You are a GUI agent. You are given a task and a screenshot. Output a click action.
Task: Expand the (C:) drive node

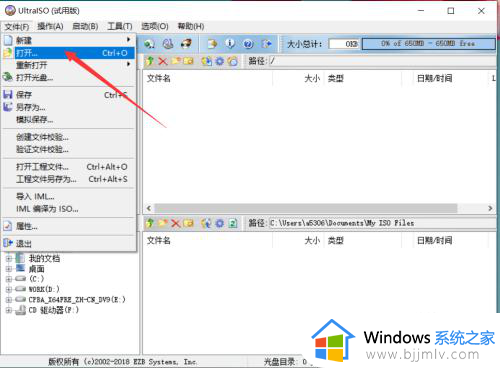click(9, 279)
